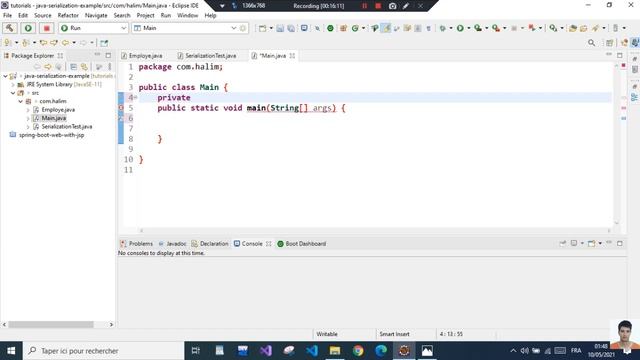
Task: Click the Save toolbar icon
Action: [280, 28]
